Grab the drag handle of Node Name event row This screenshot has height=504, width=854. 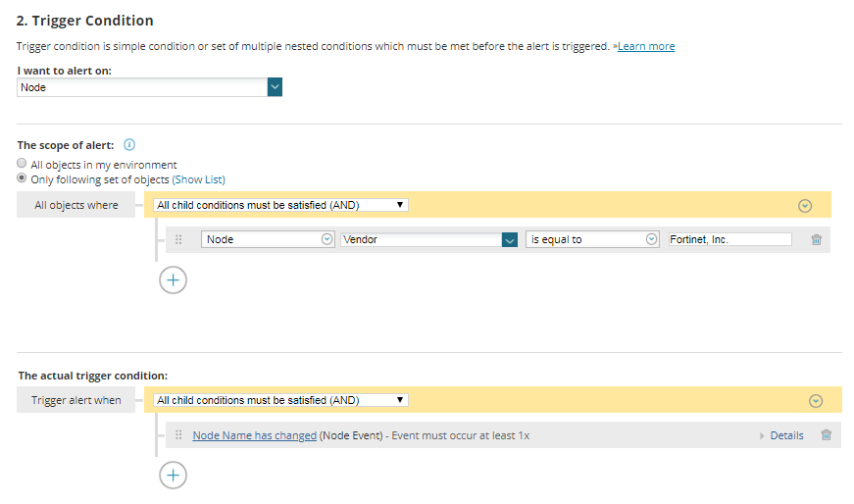(178, 434)
